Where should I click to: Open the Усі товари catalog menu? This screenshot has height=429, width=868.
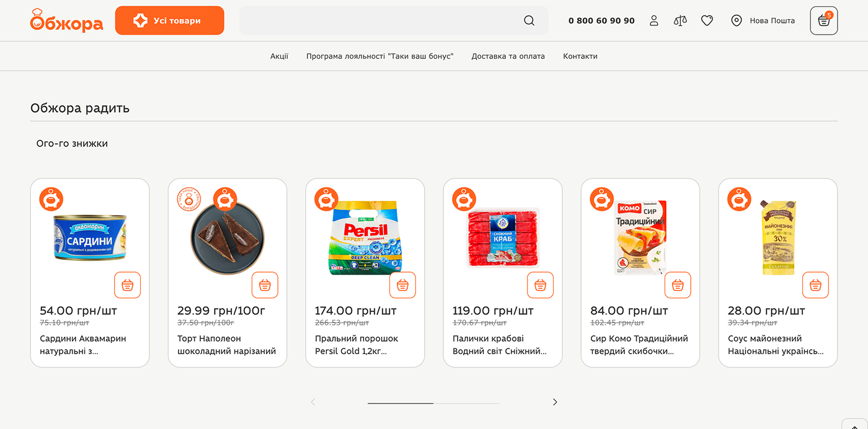[x=169, y=20]
